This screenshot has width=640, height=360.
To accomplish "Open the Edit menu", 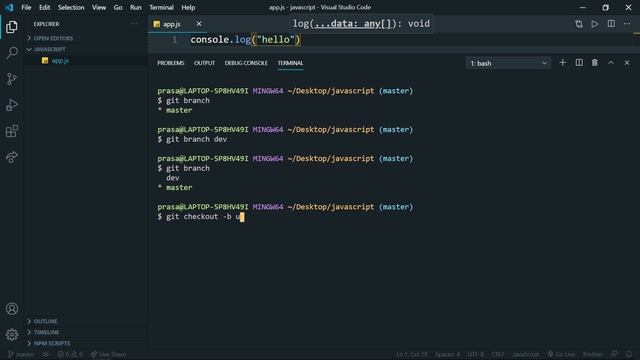I will 44,7.
